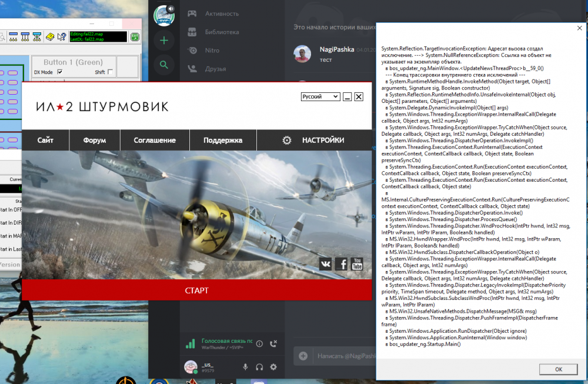The width and height of the screenshot is (588, 384).
Task: Open НАСТРОЙКИ with the gear
Action: click(x=313, y=140)
